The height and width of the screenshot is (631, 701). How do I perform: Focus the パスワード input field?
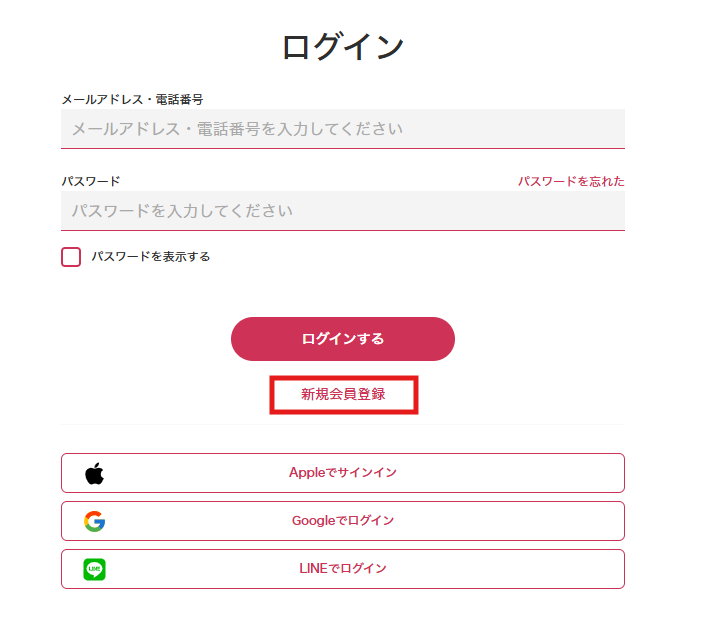[342, 211]
